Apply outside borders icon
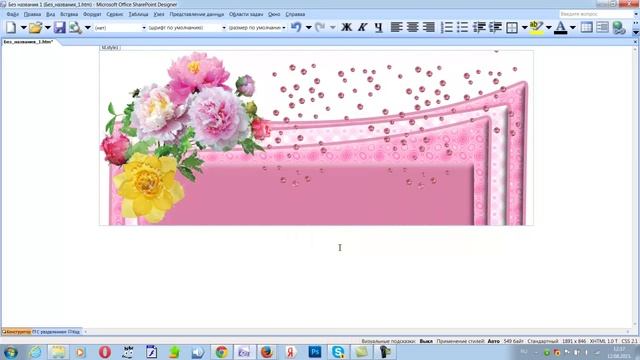This screenshot has height=360, width=640. pyautogui.click(x=512, y=28)
